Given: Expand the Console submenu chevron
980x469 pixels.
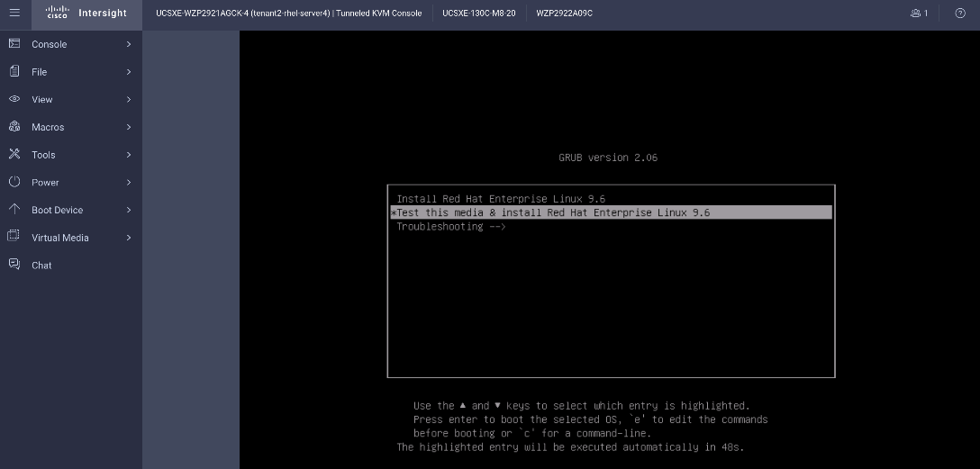Looking at the screenshot, I should (129, 44).
